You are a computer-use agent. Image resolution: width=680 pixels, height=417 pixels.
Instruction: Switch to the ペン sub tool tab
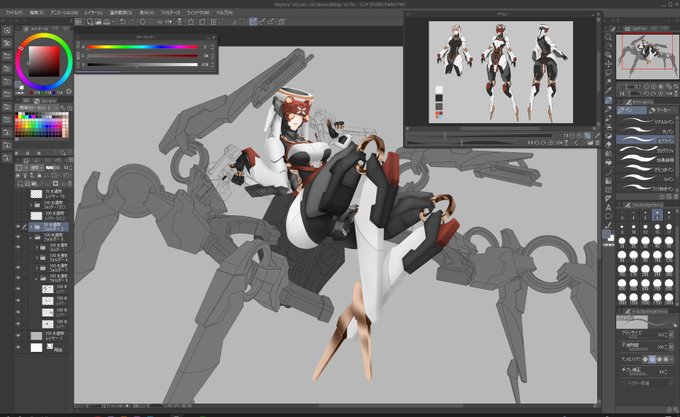pos(631,110)
